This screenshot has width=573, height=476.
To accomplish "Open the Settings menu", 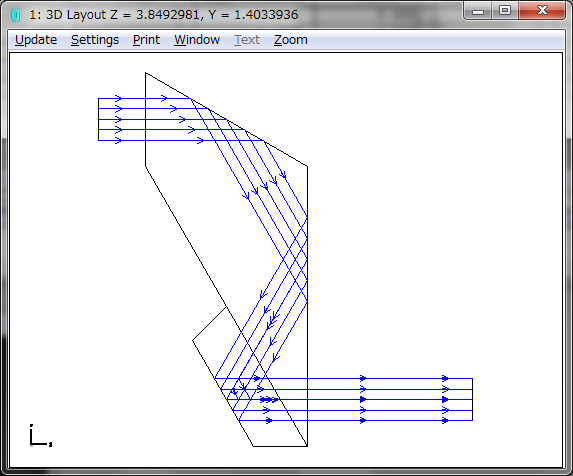I will pos(95,39).
